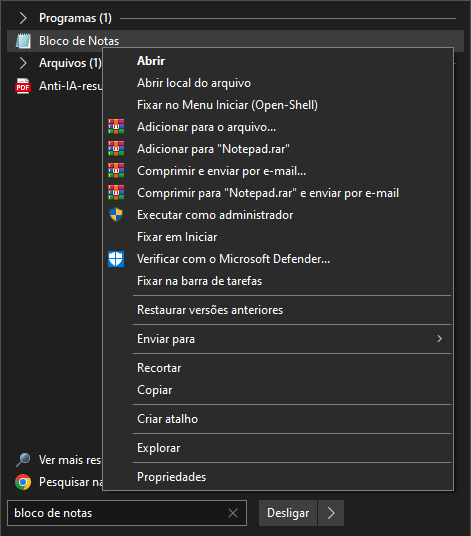Select Fixar na barra de tarefas
471x536 pixels.
278,281
